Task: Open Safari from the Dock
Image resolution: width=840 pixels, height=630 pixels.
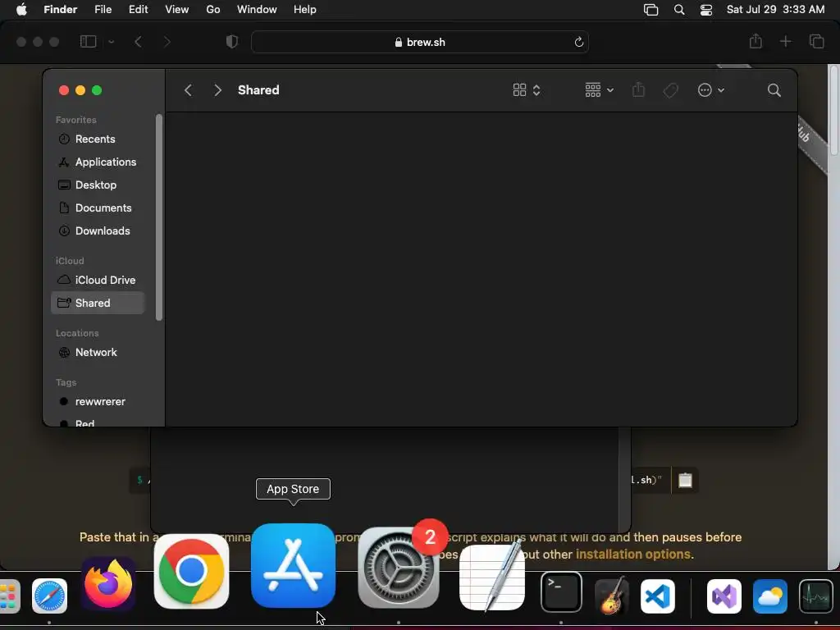Action: 49,596
